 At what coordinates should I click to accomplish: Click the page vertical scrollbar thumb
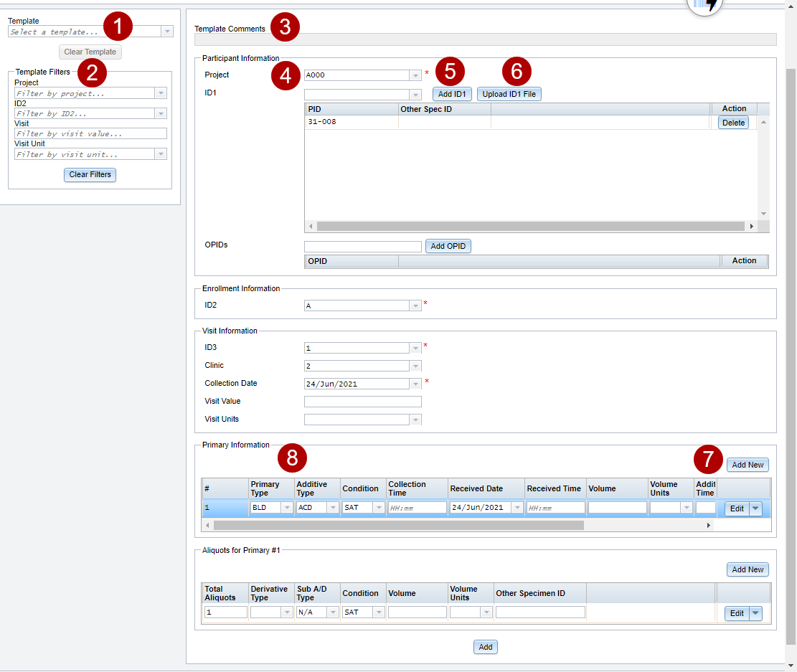[791, 356]
